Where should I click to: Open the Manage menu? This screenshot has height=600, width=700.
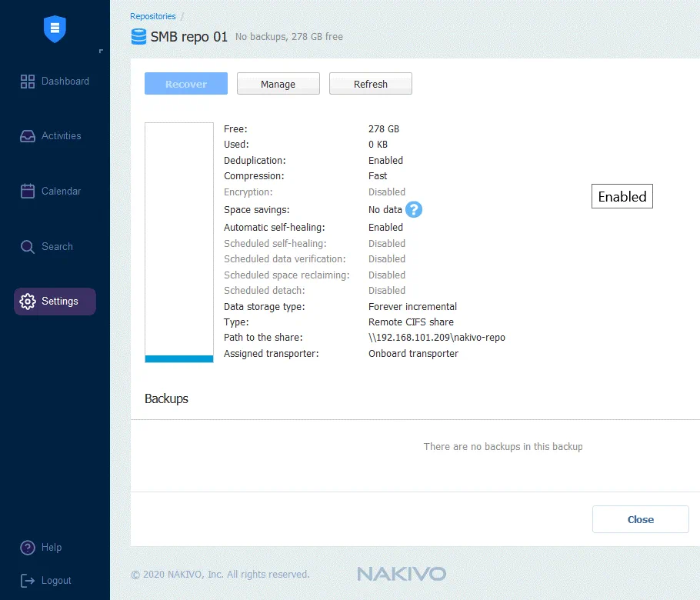click(x=278, y=84)
